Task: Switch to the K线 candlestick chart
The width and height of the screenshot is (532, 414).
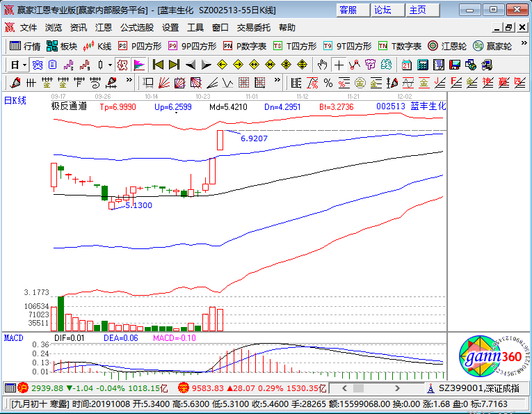Action: point(97,46)
